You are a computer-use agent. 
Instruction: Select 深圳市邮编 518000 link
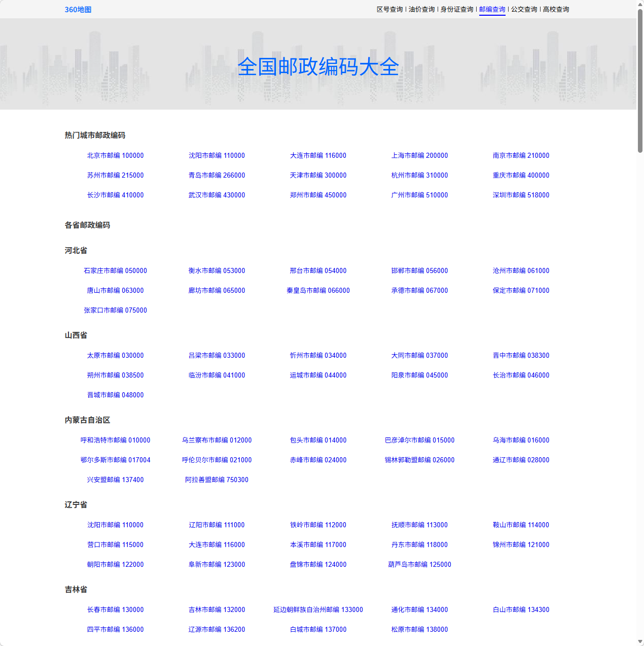click(521, 195)
